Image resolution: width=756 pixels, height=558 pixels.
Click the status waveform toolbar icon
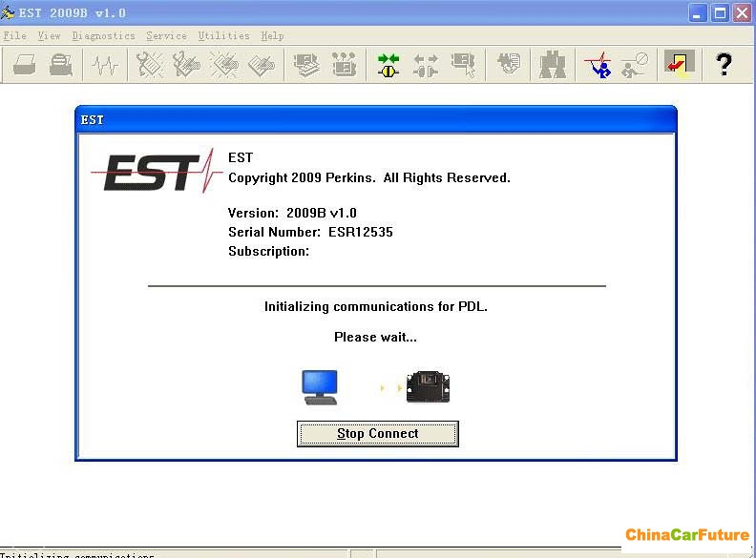[104, 65]
